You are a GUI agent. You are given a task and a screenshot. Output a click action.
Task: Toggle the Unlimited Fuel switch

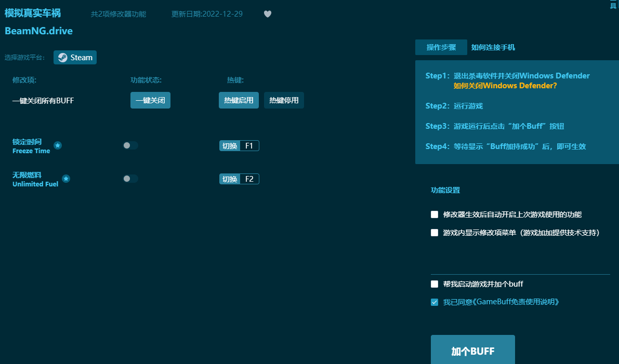[x=130, y=179]
